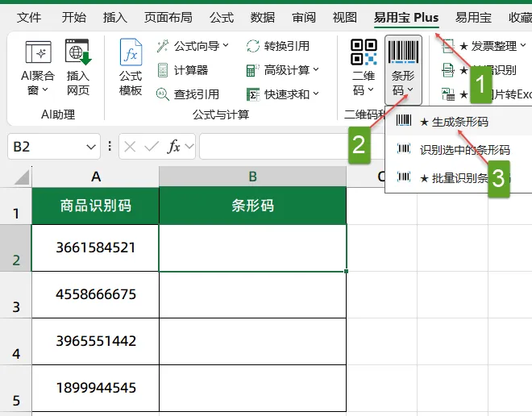Switch to the 公式 tab
The height and width of the screenshot is (416, 532).
222,17
